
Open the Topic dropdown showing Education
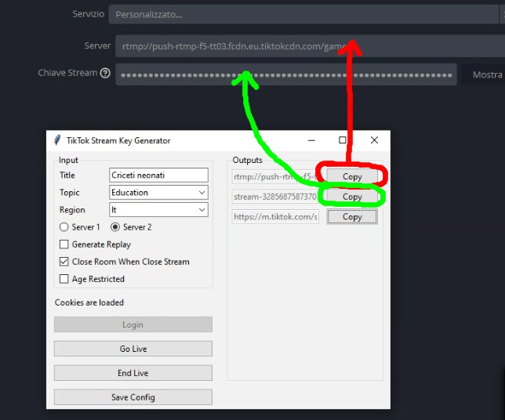[158, 193]
